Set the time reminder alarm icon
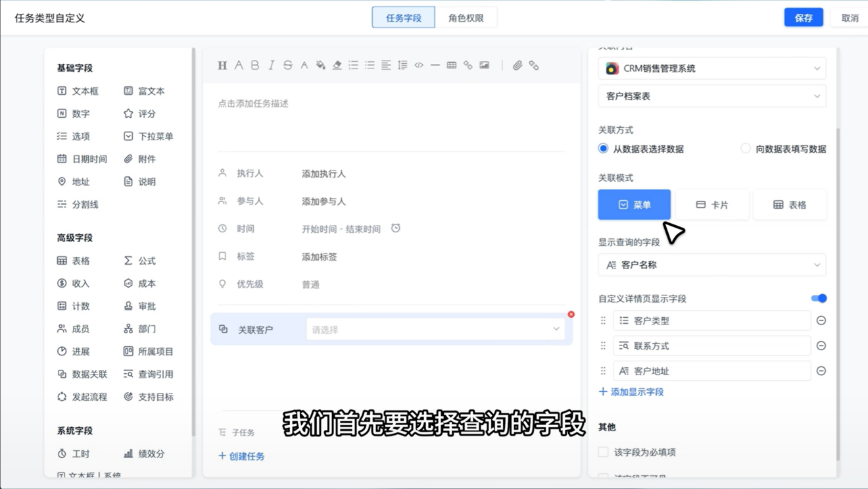868x489 pixels. 396,228
